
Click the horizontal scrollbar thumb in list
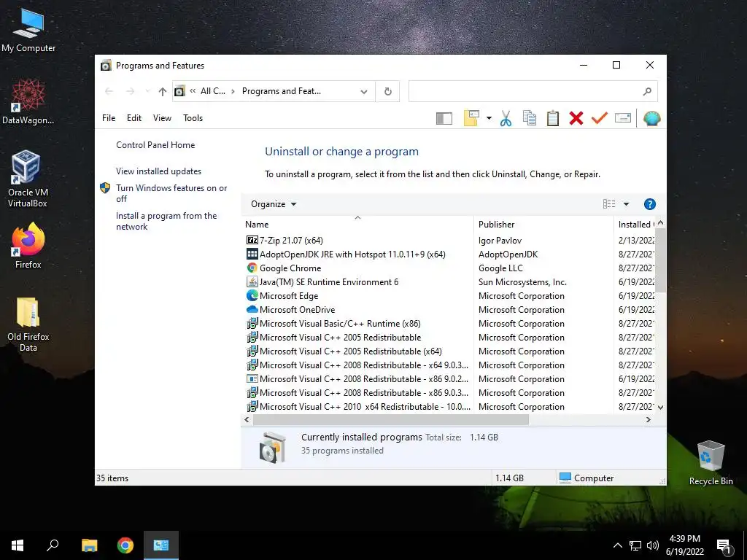click(391, 419)
